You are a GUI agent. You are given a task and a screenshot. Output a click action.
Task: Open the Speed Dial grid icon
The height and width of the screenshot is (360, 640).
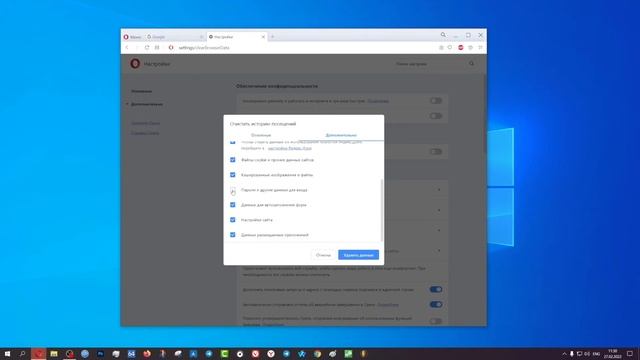click(x=157, y=48)
